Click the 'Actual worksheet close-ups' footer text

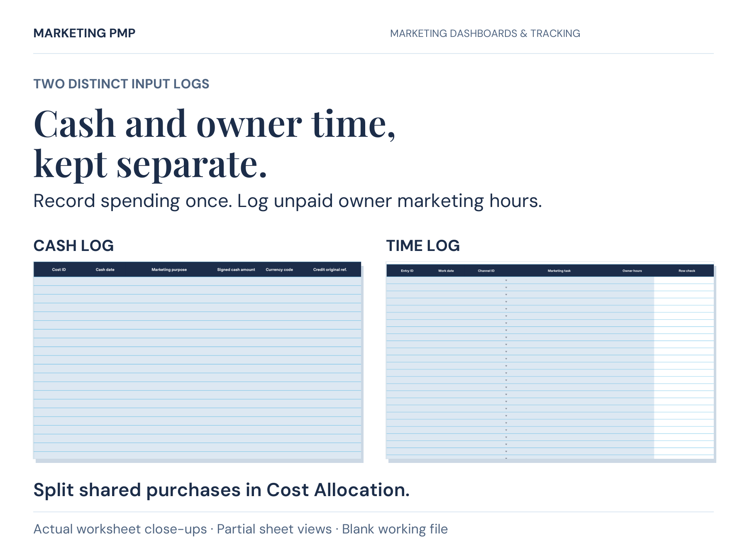tap(120, 529)
